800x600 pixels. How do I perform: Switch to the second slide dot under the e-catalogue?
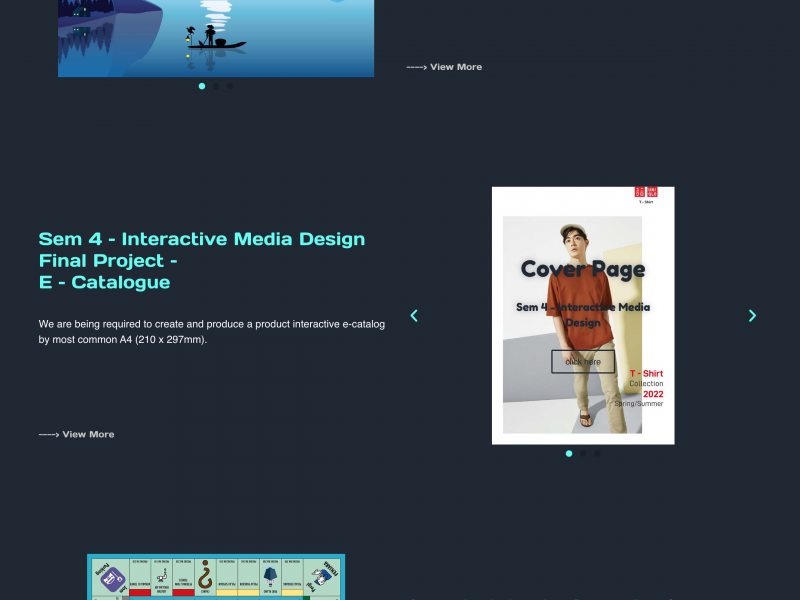583,453
